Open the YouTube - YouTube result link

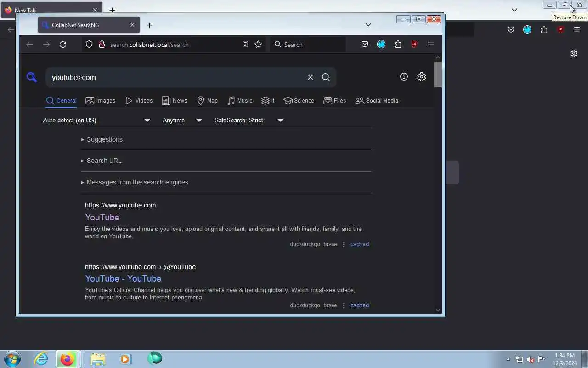(123, 278)
